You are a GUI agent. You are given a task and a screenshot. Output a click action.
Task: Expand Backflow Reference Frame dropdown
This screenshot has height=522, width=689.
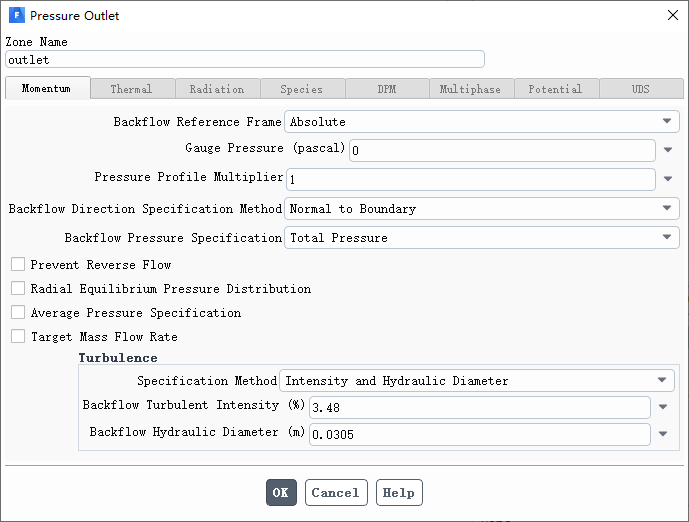click(x=482, y=121)
